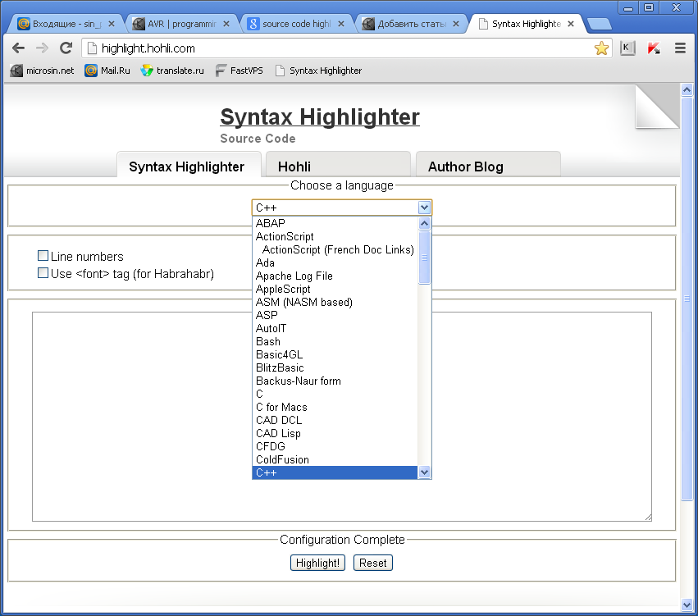This screenshot has height=616, width=698.
Task: Choose AutoIT from the language list
Action: [335, 328]
